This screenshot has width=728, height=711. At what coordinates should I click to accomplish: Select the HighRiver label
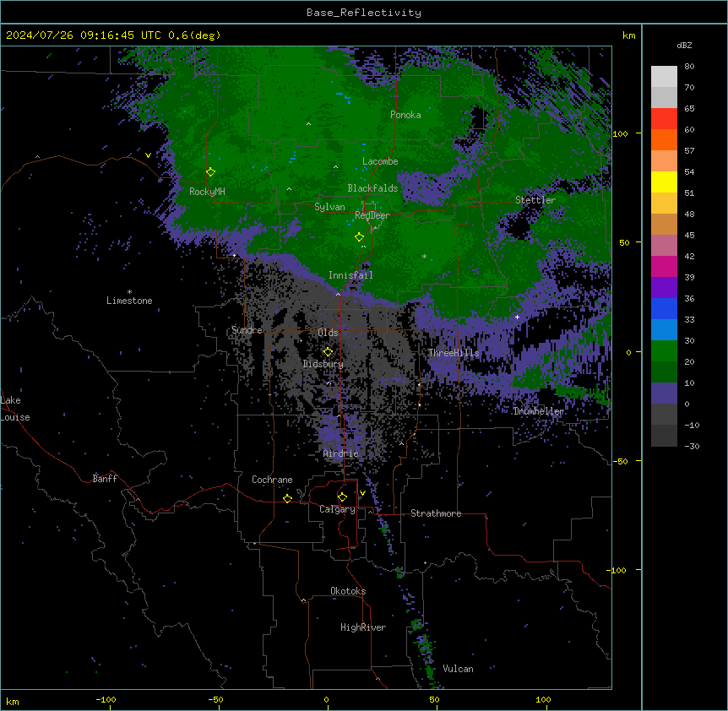(363, 627)
